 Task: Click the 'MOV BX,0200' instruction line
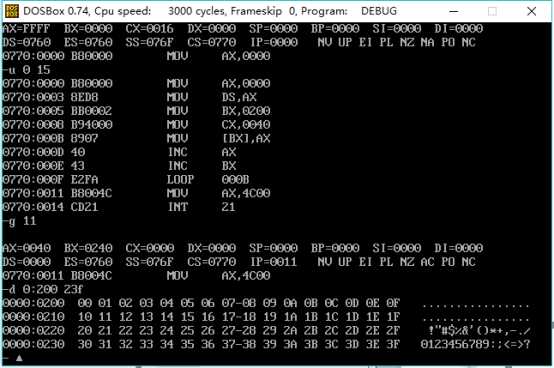tap(137, 111)
